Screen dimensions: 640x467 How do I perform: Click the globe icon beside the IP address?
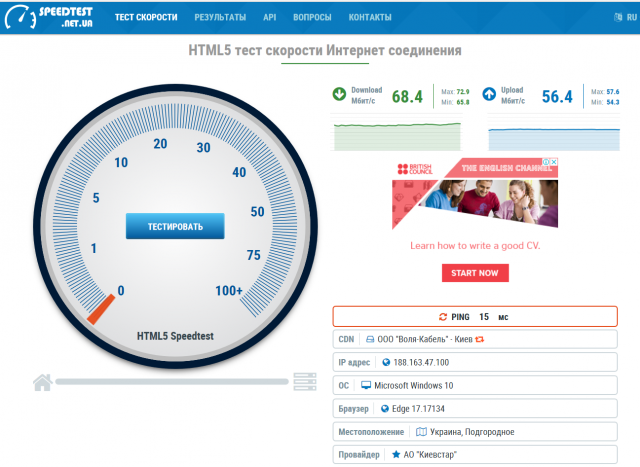point(386,362)
